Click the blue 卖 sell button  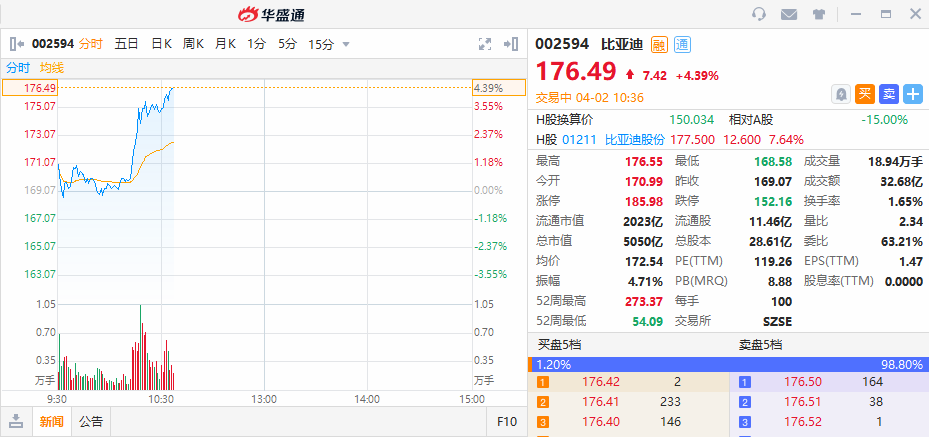point(889,94)
